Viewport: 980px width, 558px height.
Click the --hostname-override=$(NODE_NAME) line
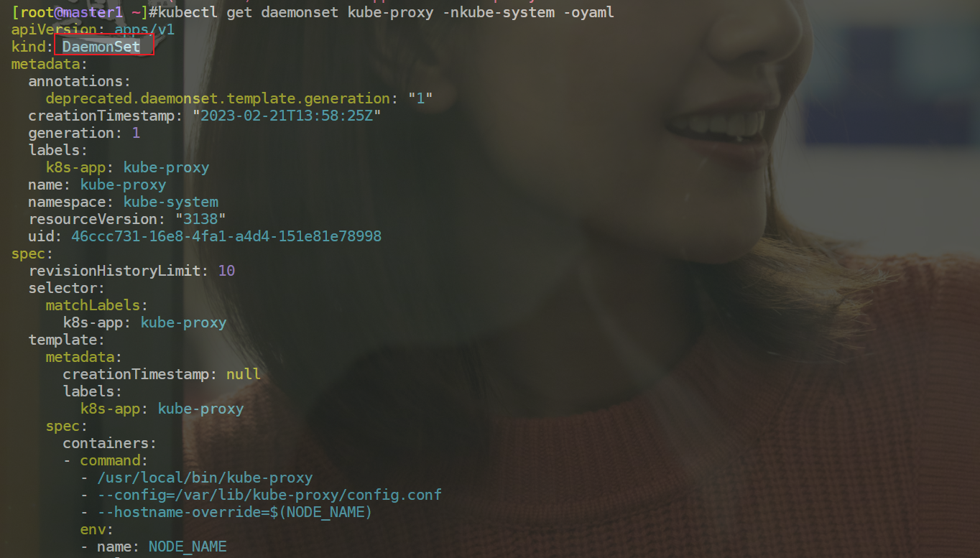[226, 512]
